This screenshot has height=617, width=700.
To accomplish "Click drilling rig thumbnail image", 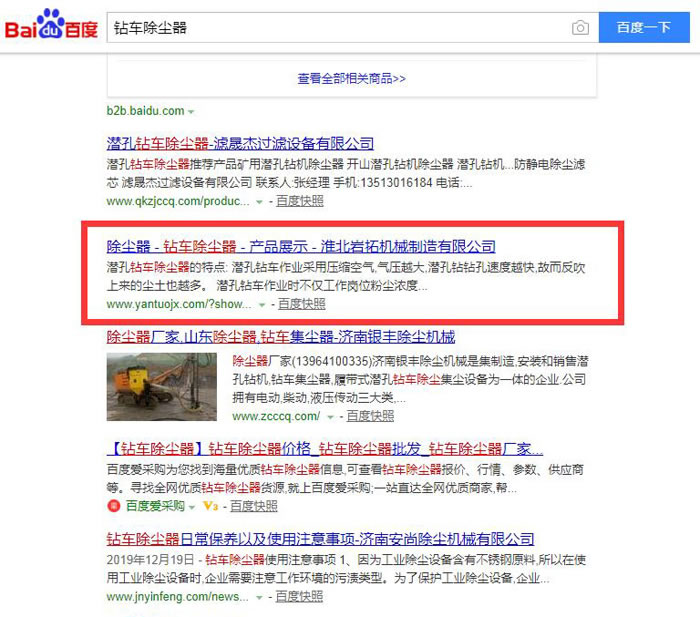I will (x=162, y=387).
